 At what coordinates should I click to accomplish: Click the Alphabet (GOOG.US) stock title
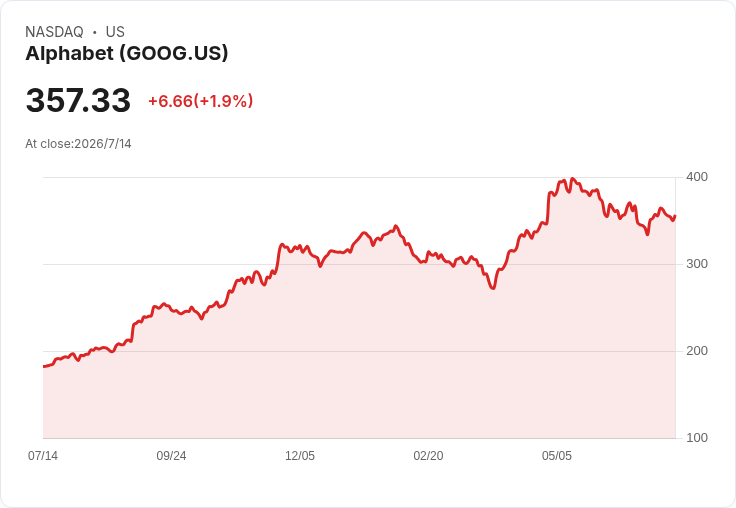click(127, 53)
